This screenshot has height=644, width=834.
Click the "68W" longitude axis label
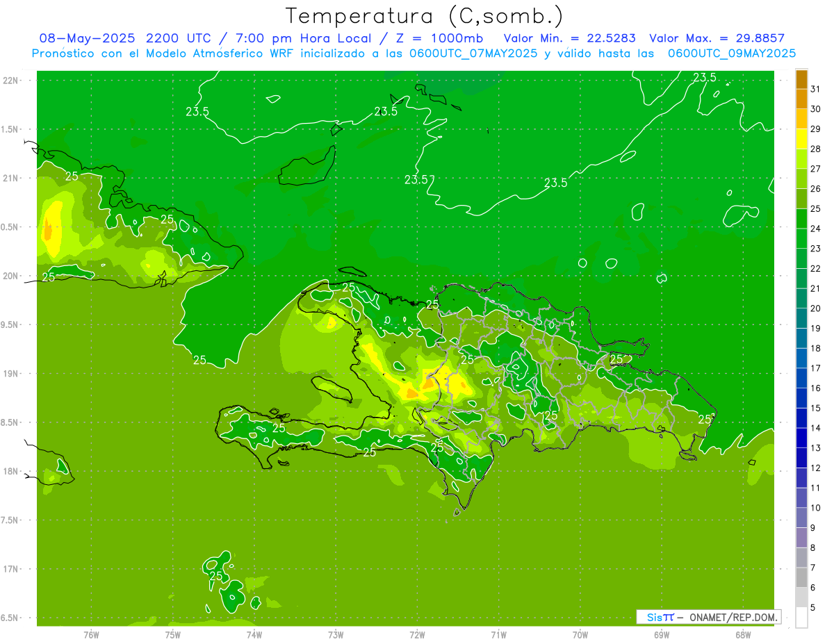coord(743,634)
